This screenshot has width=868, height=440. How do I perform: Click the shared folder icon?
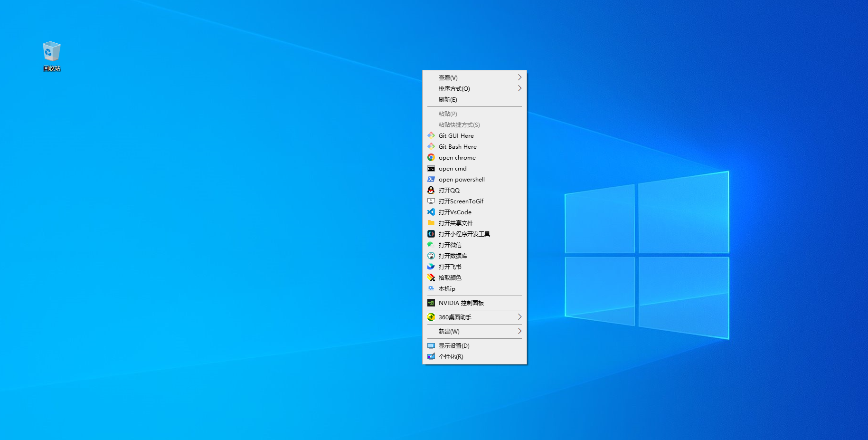coord(431,223)
